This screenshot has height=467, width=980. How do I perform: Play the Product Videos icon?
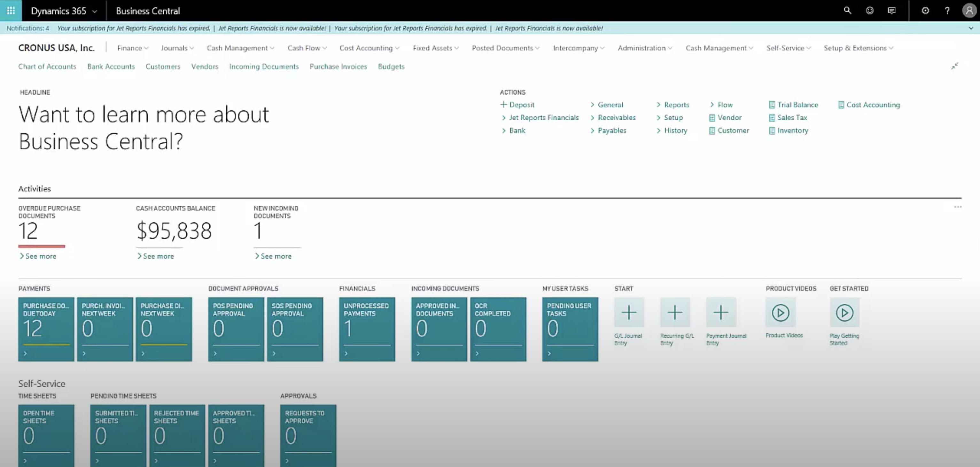tap(780, 313)
